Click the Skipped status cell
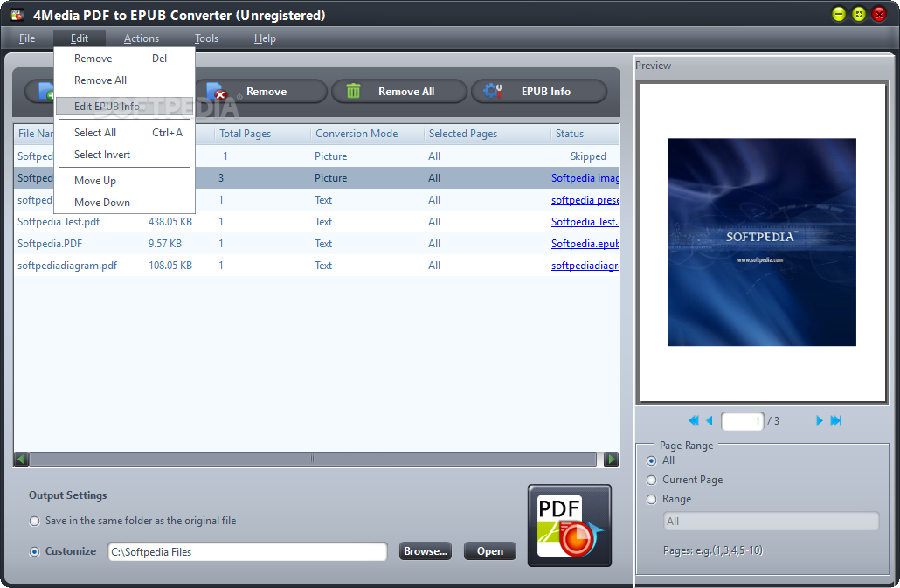The width and height of the screenshot is (900, 588). pos(588,156)
